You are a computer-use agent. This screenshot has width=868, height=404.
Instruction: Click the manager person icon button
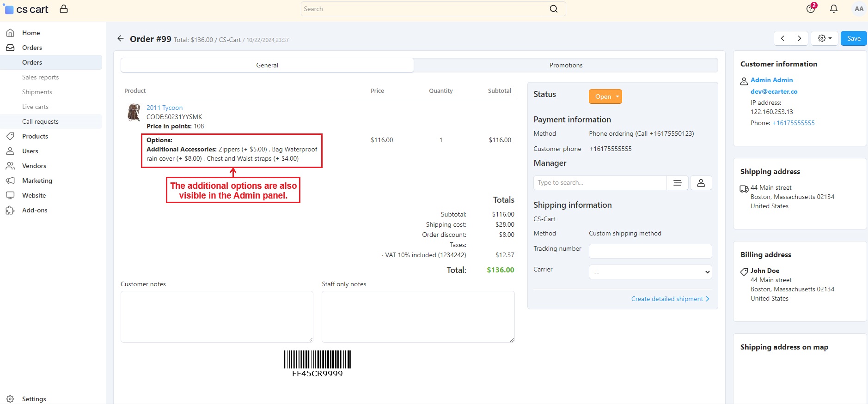(701, 183)
